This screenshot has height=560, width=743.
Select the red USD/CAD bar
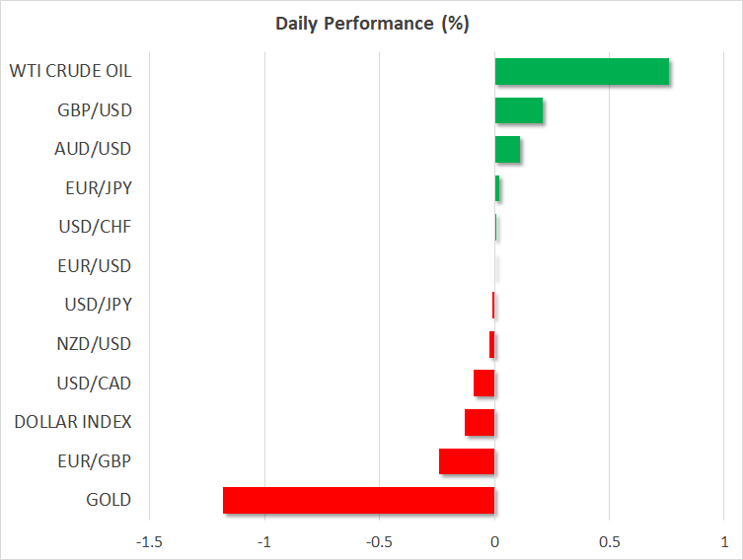tap(483, 383)
